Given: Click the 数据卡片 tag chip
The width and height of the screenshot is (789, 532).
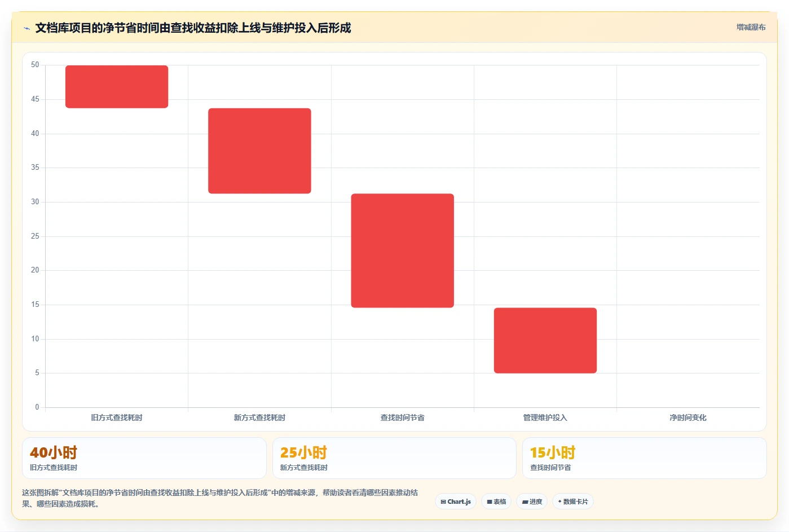Looking at the screenshot, I should tap(572, 502).
